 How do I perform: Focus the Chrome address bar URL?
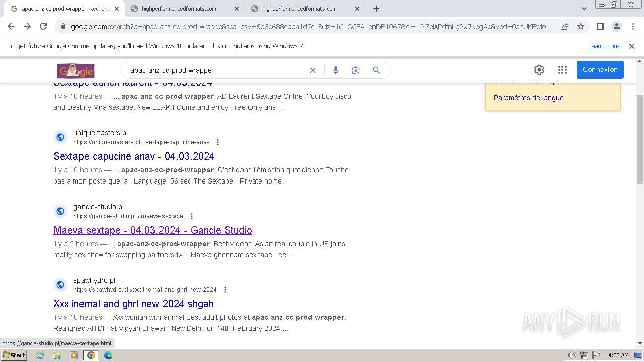[311, 27]
